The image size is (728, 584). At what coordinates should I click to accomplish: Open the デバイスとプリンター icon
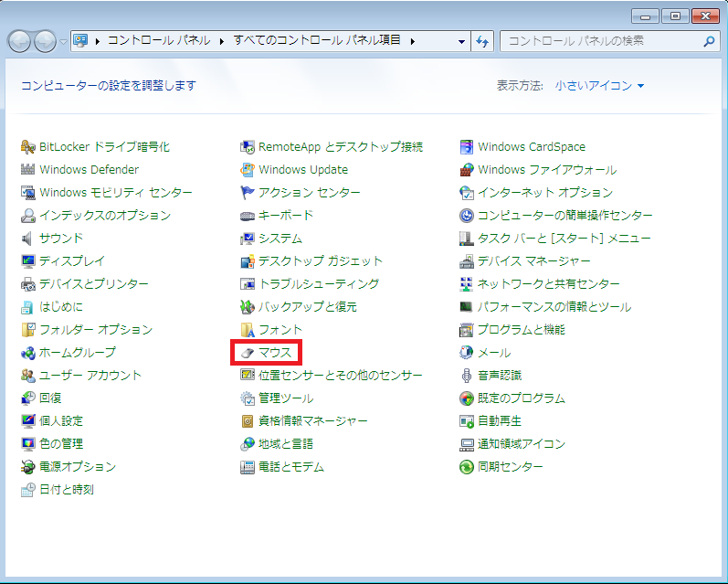click(x=27, y=284)
